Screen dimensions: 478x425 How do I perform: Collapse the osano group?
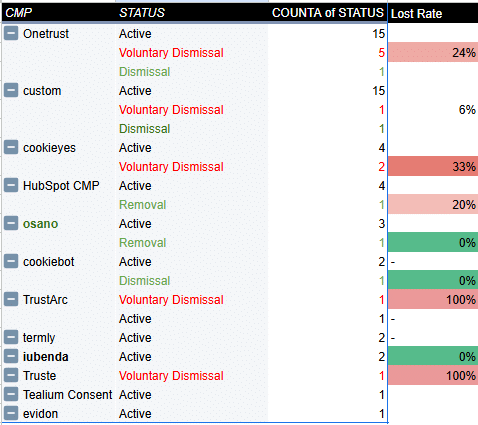click(11, 223)
